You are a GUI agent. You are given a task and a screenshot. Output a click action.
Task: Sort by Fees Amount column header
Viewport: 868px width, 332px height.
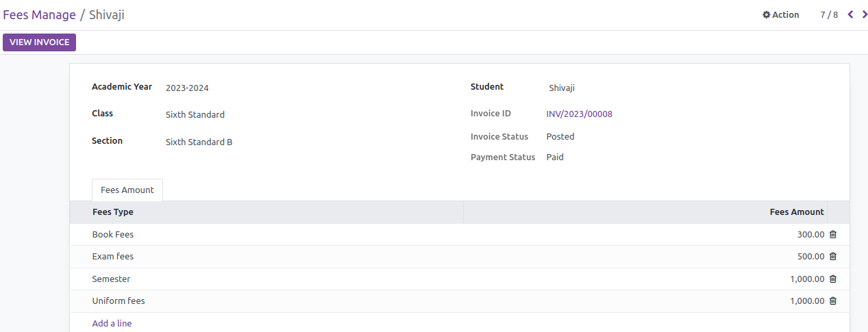tap(645, 212)
